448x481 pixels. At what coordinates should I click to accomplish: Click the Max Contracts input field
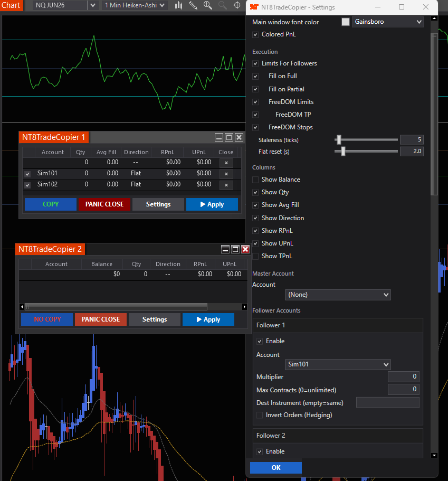(x=404, y=390)
